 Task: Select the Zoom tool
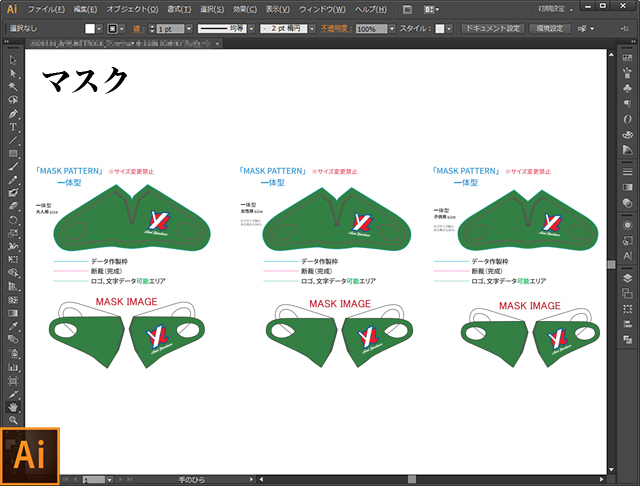[13, 420]
